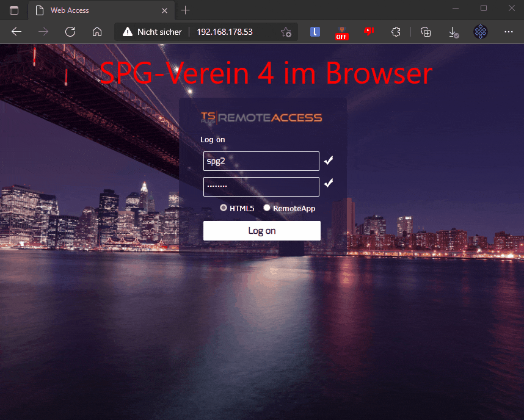Click the blue L extension icon

tap(315, 32)
